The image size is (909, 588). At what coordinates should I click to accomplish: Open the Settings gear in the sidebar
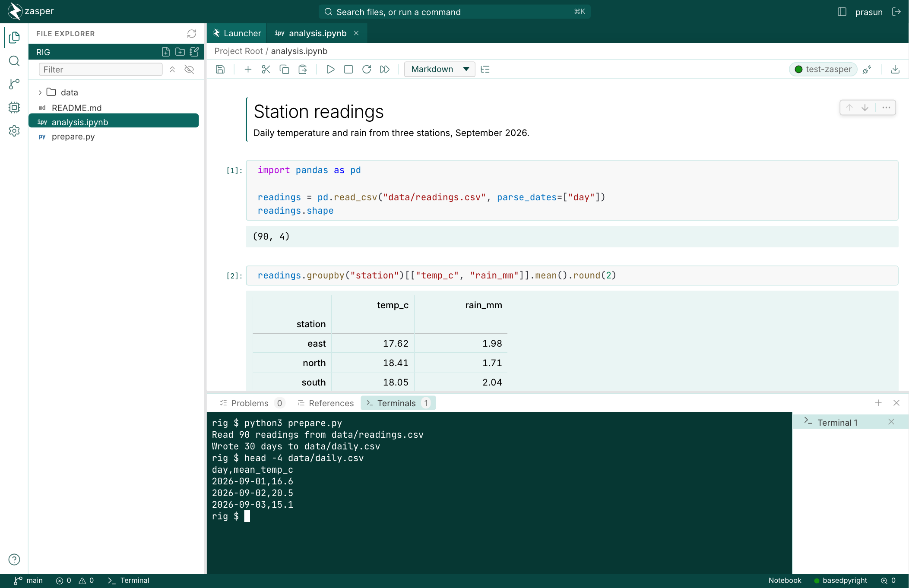[14, 131]
